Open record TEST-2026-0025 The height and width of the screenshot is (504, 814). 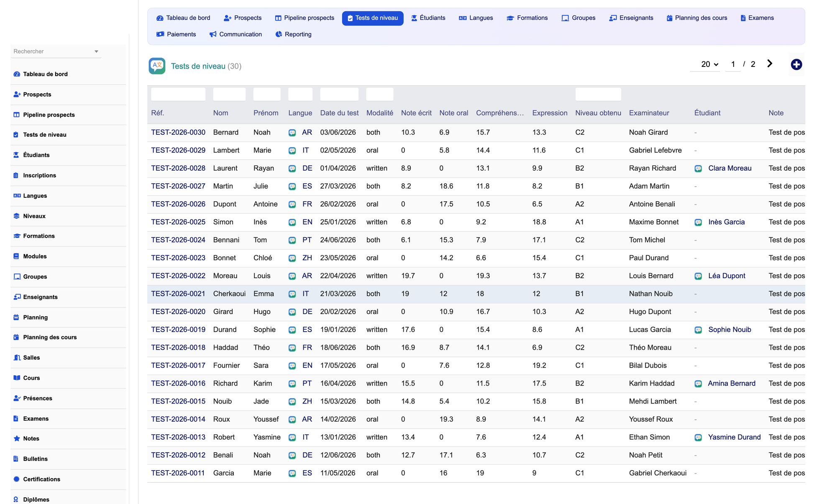178,222
